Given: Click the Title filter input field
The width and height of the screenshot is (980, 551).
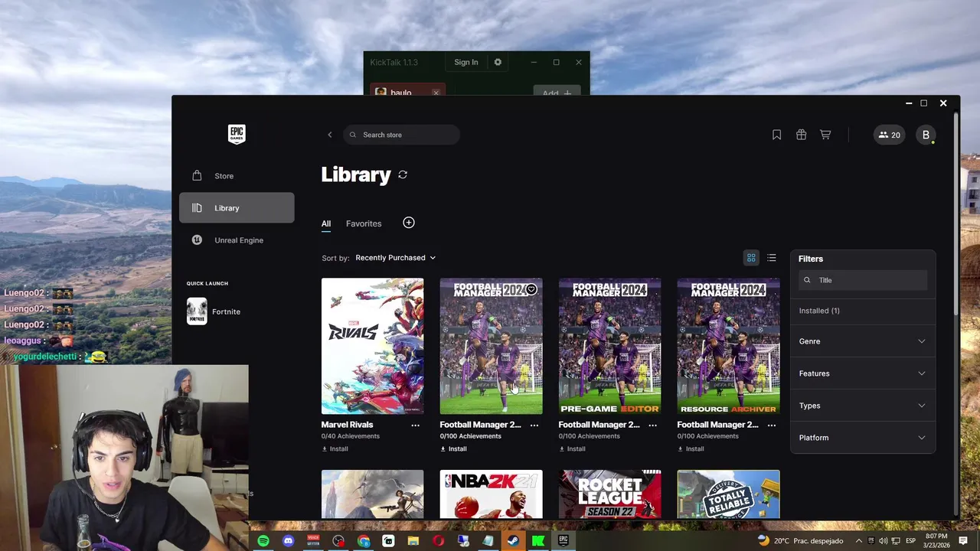Looking at the screenshot, I should click(863, 280).
